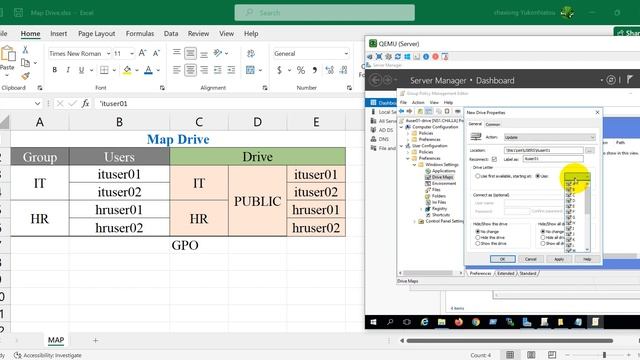Click the Increase Decimal icon

[x=329, y=70]
